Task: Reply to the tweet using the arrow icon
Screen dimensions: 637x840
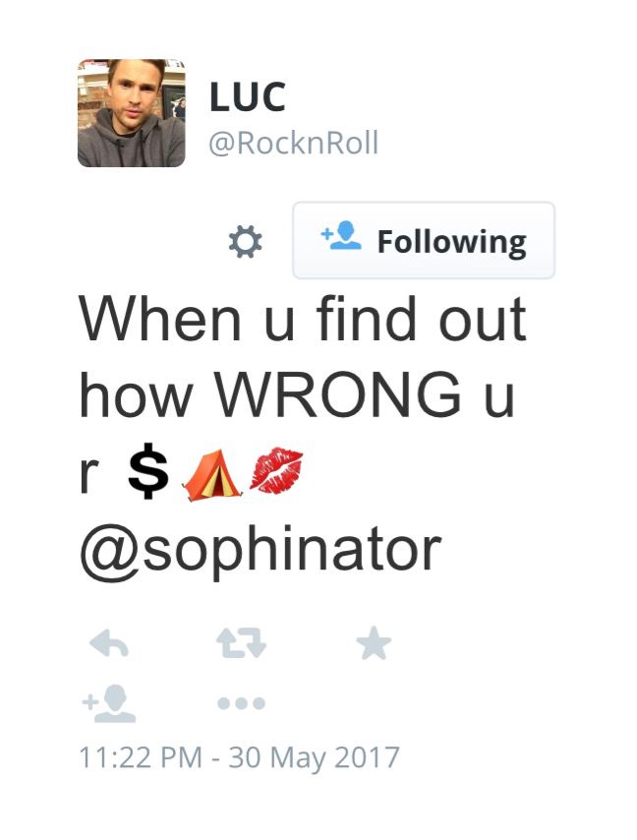Action: tap(109, 642)
